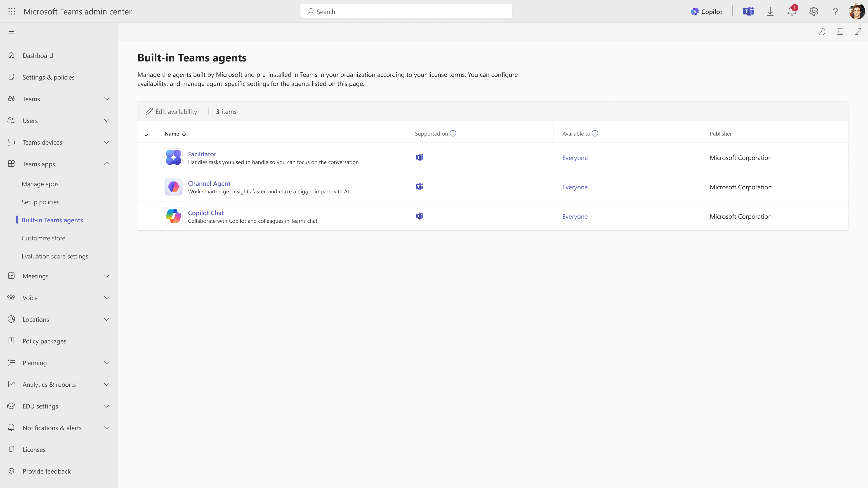Click Everyone for Facilitator

(x=575, y=158)
